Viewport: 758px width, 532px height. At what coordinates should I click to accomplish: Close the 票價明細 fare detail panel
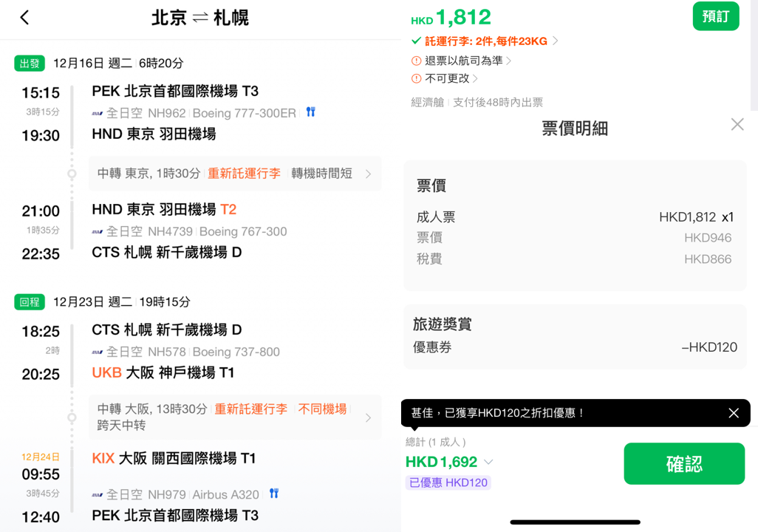point(737,124)
